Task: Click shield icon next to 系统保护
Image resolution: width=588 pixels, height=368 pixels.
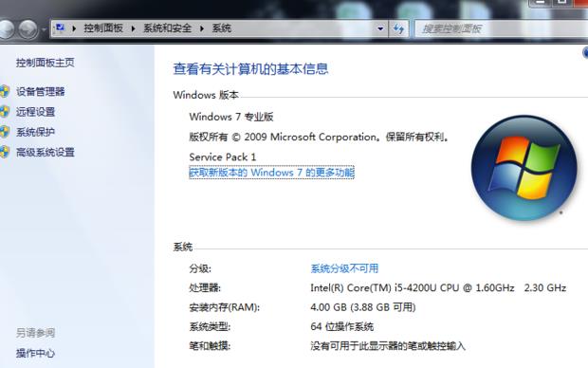Action: click(x=4, y=132)
